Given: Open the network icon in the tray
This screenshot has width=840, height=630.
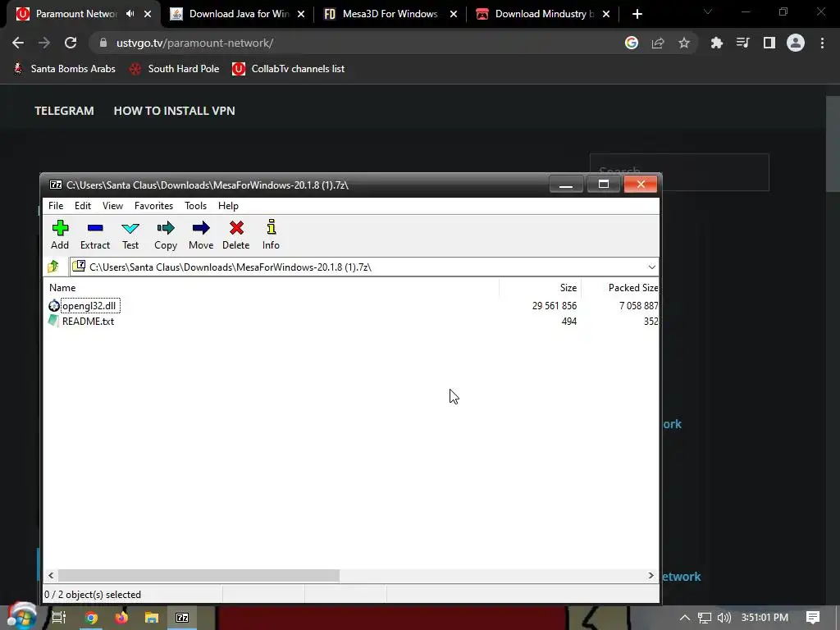Looking at the screenshot, I should point(705,618).
